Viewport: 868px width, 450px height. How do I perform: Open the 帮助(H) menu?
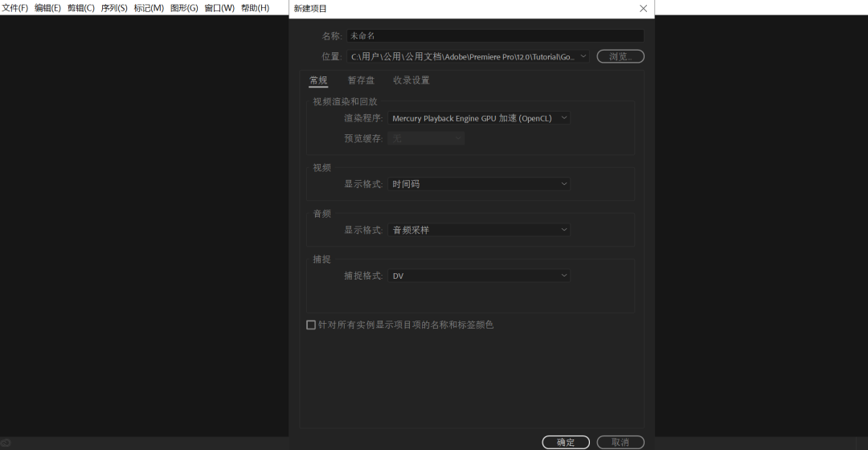pyautogui.click(x=256, y=8)
